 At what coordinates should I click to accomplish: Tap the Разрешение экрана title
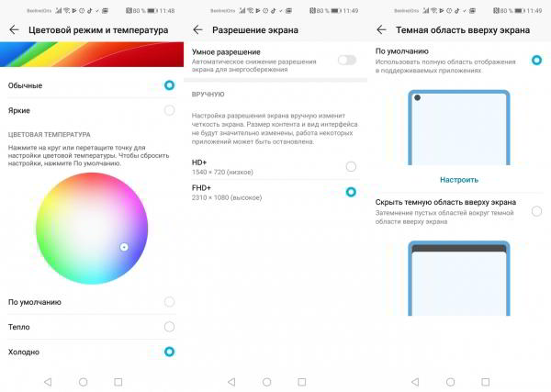255,30
